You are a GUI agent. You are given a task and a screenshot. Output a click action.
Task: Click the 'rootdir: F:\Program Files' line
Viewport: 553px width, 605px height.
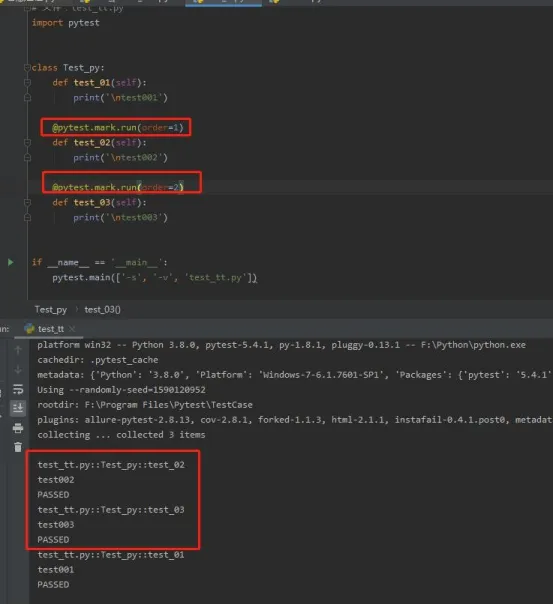(x=145, y=405)
